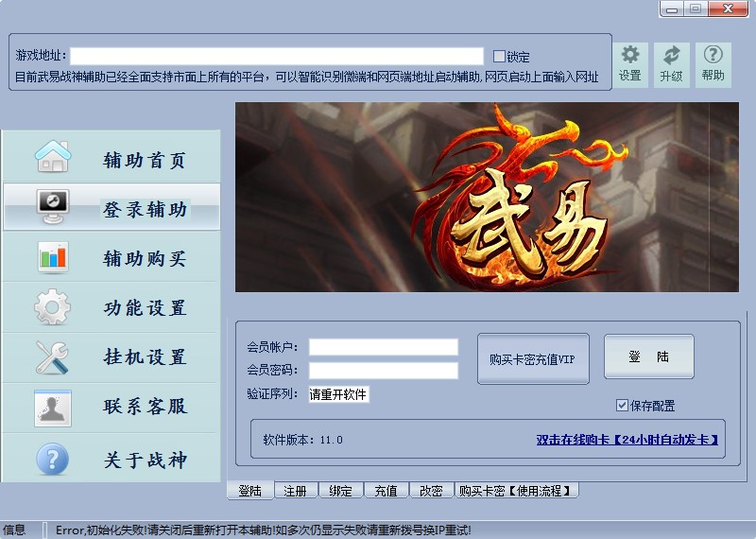Go to 挂机设置 in the sidebar
The height and width of the screenshot is (539, 756).
[x=112, y=357]
